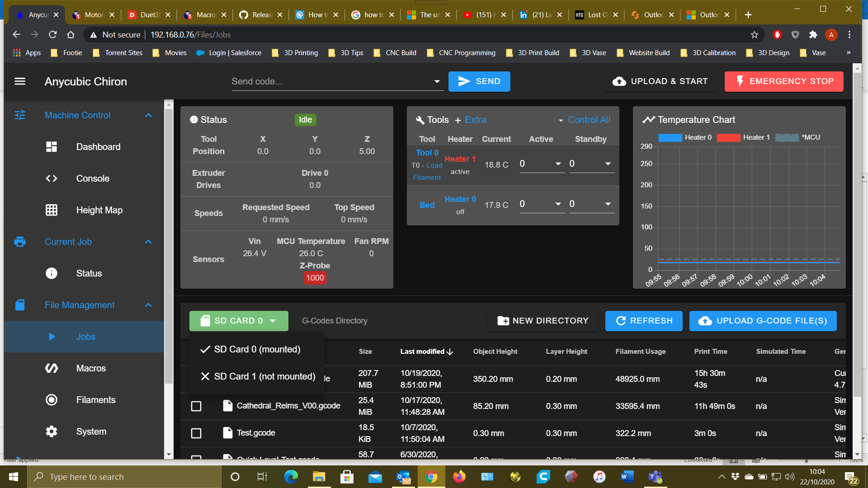Open the SD CARD 0 dropdown button
The height and width of the screenshot is (488, 868).
pos(239,321)
